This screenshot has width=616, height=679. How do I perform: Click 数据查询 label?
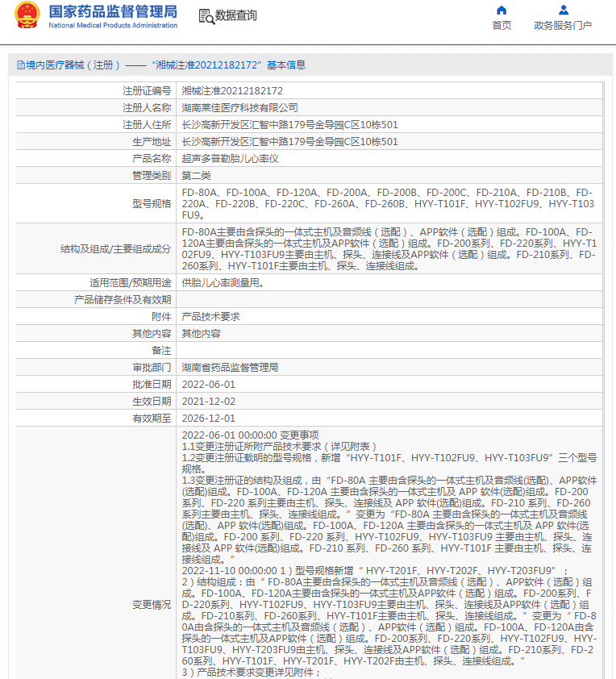pyautogui.click(x=236, y=15)
